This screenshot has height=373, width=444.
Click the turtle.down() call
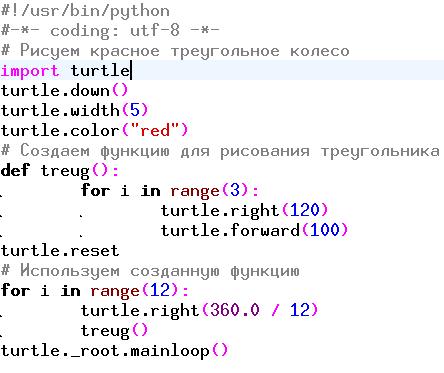[x=64, y=90]
